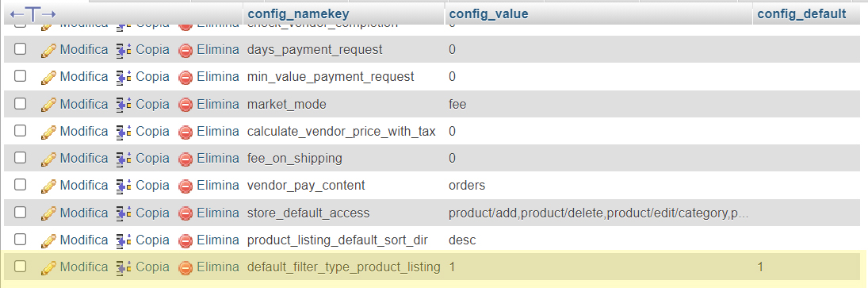This screenshot has width=868, height=288.
Task: Click the full texts toggle arrows icon
Action: click(x=33, y=13)
